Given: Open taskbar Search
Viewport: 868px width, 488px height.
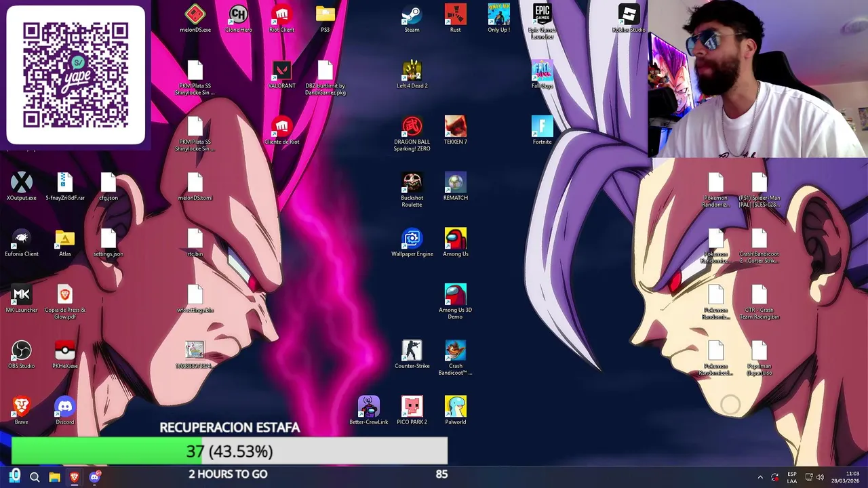Looking at the screenshot, I should 35,477.
